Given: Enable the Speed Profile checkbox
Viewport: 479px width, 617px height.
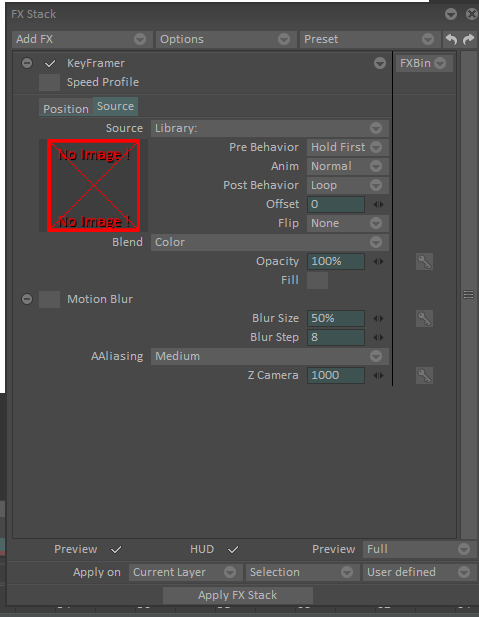Looking at the screenshot, I should [50, 82].
